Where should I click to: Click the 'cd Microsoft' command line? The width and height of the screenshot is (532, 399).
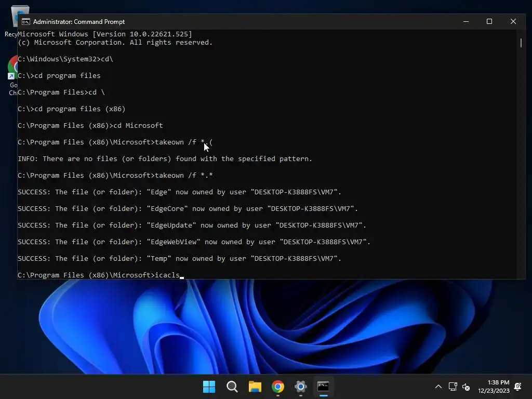tap(90, 126)
